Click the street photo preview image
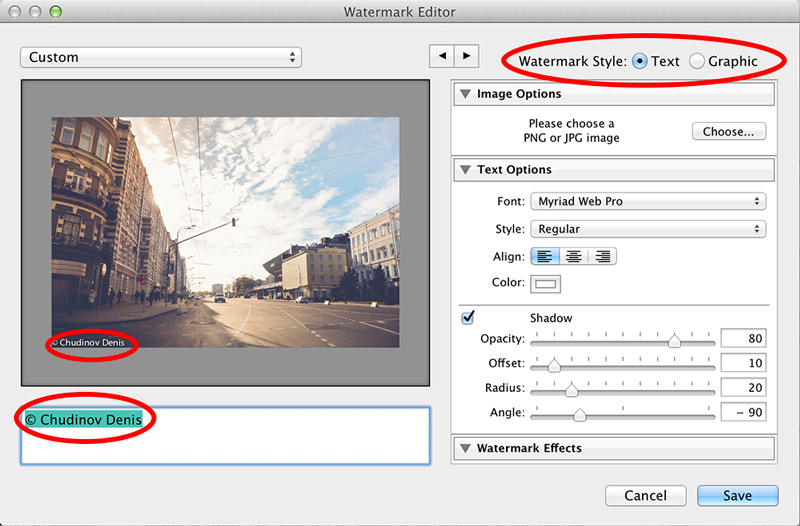 pos(225,232)
